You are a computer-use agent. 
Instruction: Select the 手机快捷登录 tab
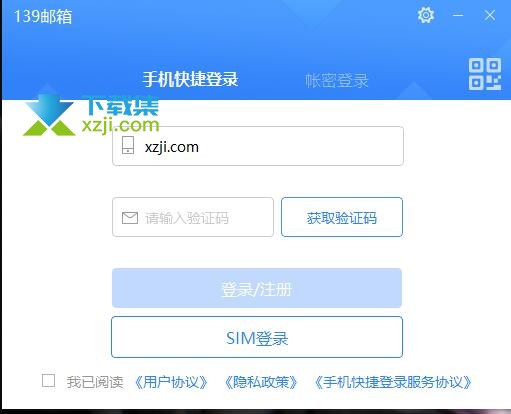coord(190,79)
